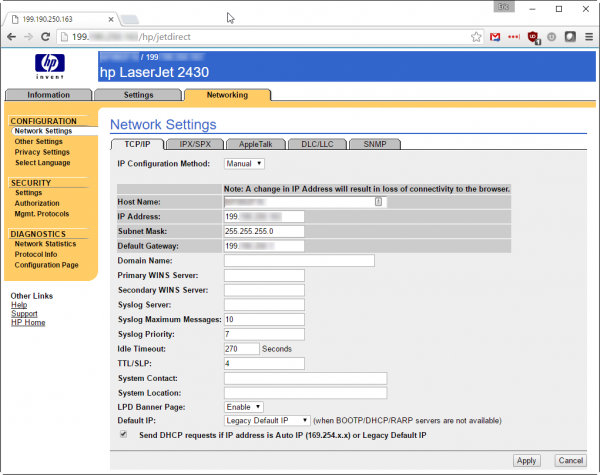600x475 pixels.
Task: Open the IP Configuration Method dropdown
Action: coord(244,163)
